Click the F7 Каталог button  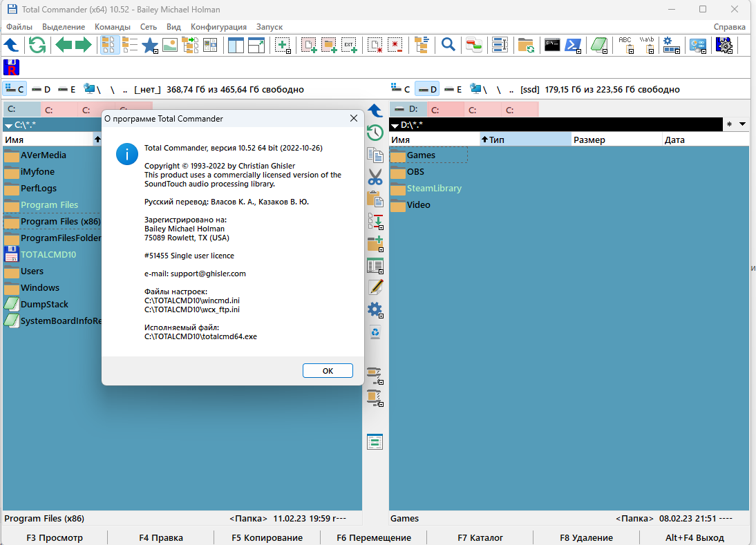(x=480, y=538)
